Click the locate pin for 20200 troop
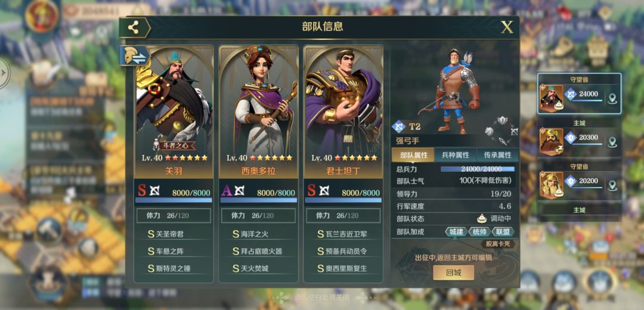Image resolution: width=644 pixels, height=310 pixels. (612, 185)
